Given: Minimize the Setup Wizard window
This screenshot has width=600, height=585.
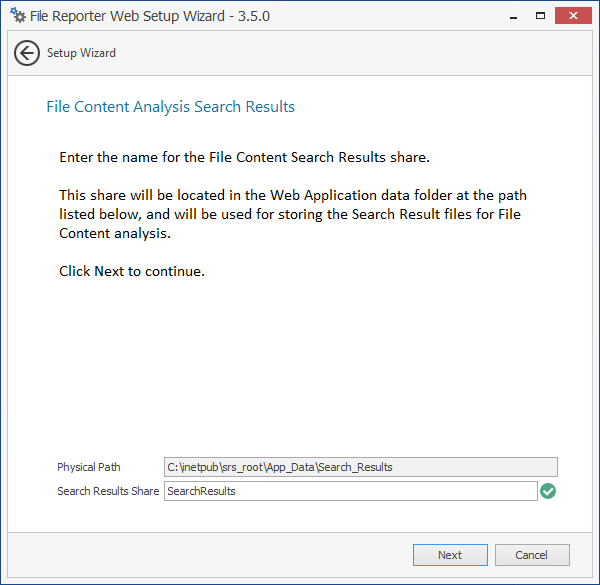Looking at the screenshot, I should (x=510, y=15).
